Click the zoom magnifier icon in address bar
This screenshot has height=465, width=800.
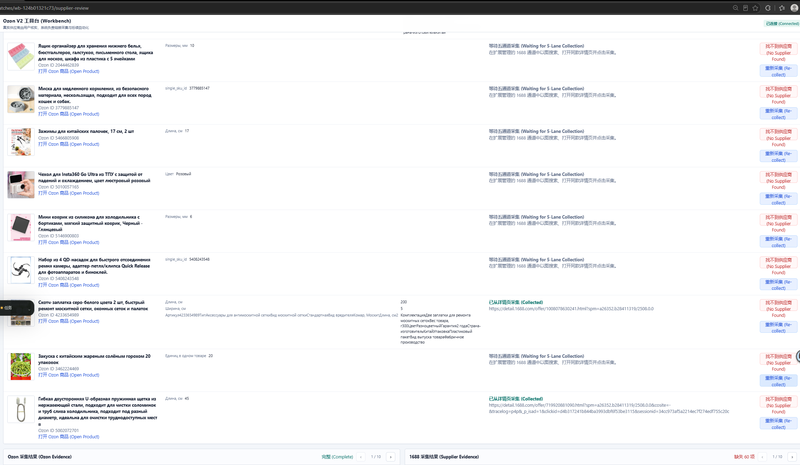735,8
